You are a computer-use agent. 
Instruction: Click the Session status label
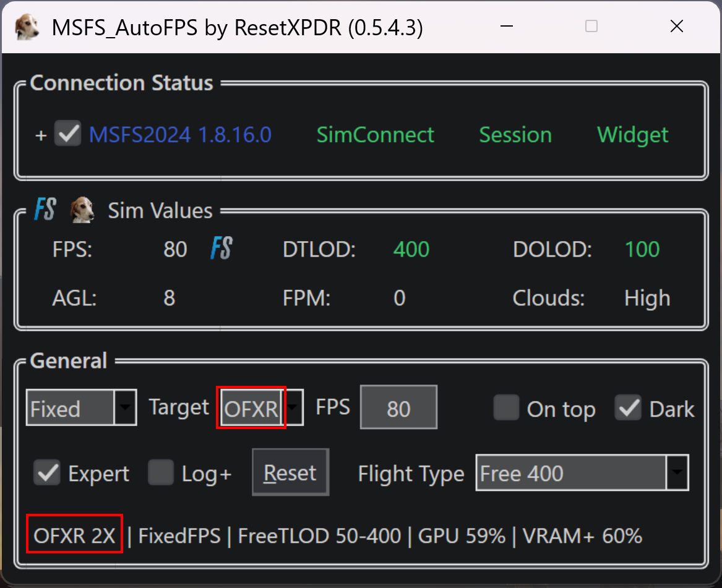tap(515, 135)
